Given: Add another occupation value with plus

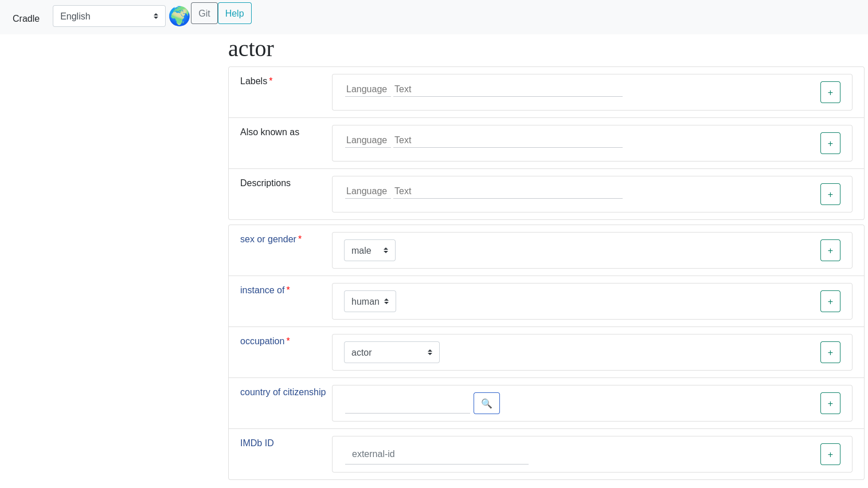Looking at the screenshot, I should coord(830,352).
